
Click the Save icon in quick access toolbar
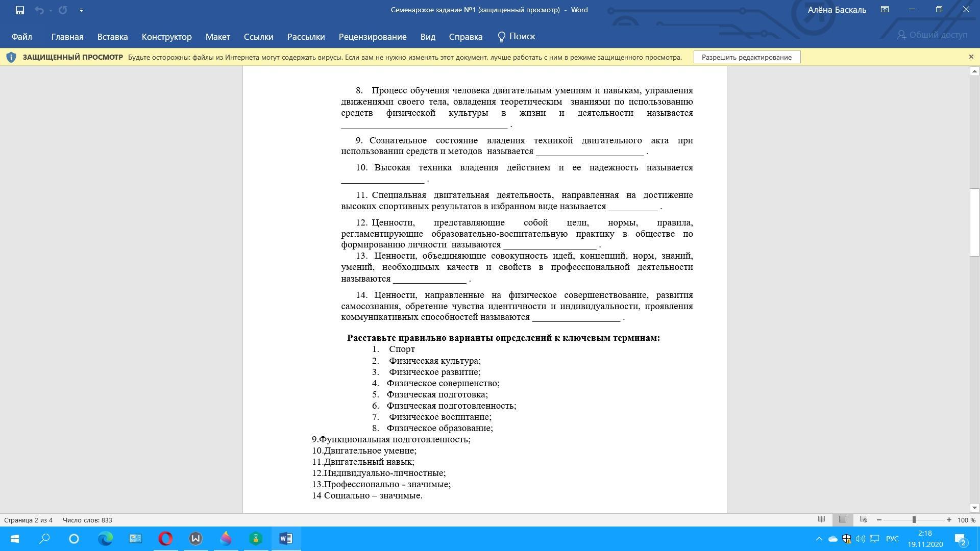pyautogui.click(x=20, y=10)
